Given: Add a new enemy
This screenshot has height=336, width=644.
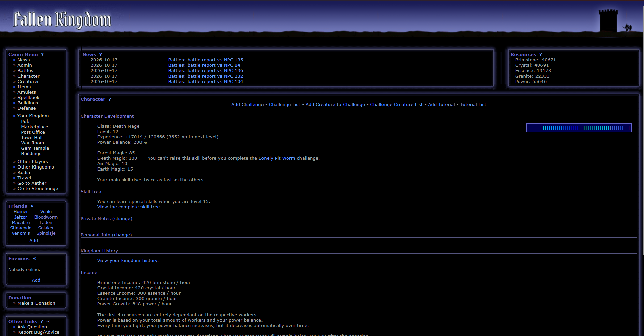Looking at the screenshot, I should point(36,280).
